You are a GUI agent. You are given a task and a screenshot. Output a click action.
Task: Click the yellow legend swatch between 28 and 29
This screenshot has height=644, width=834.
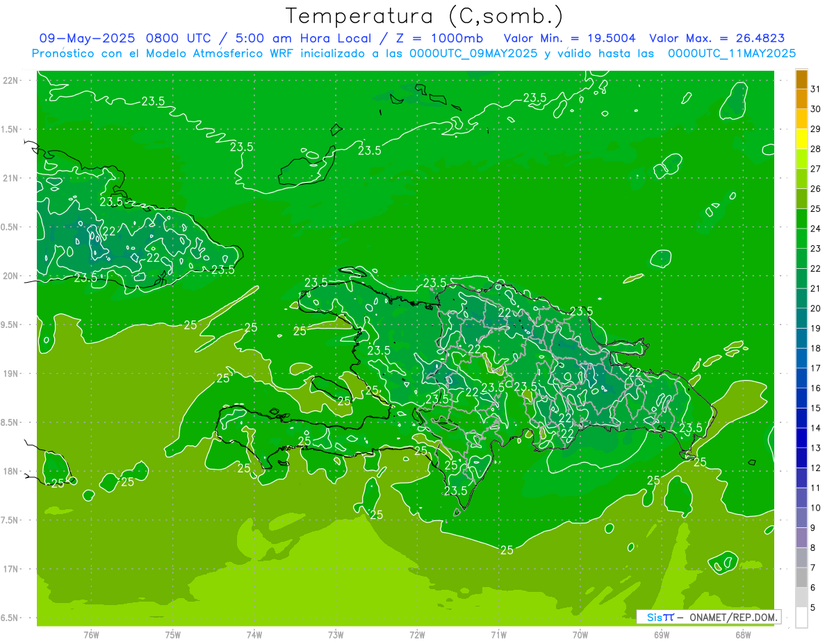click(801, 139)
